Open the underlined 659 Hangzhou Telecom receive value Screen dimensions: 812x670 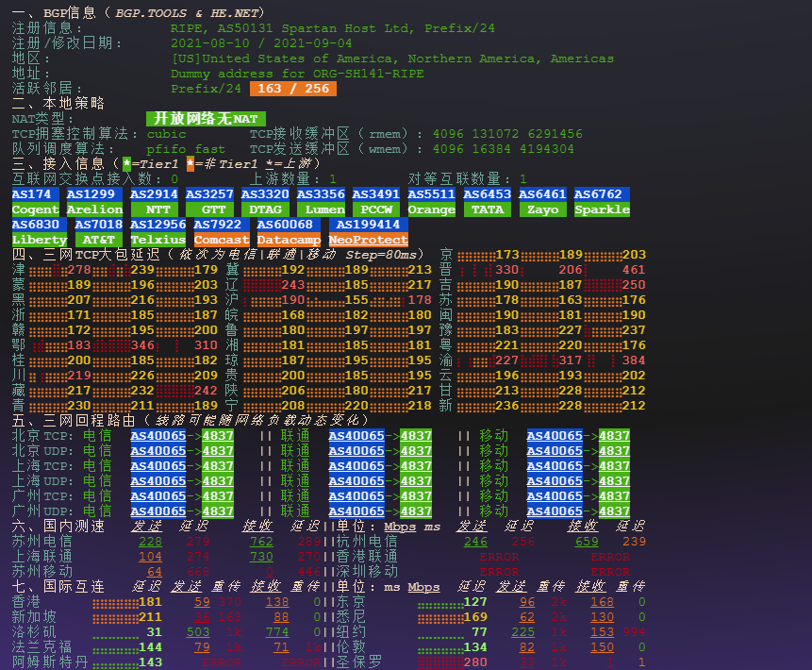(587, 542)
